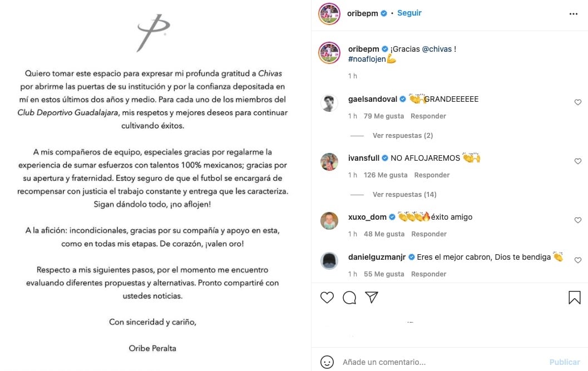Screen dimensions: 588x371
Task: Click the Seguir follow button
Action: coord(409,13)
